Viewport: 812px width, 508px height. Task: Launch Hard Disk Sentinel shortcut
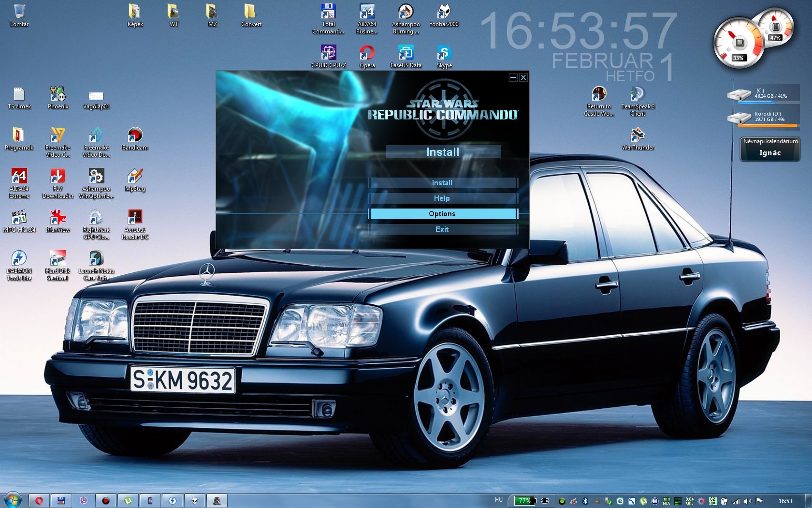click(x=58, y=266)
